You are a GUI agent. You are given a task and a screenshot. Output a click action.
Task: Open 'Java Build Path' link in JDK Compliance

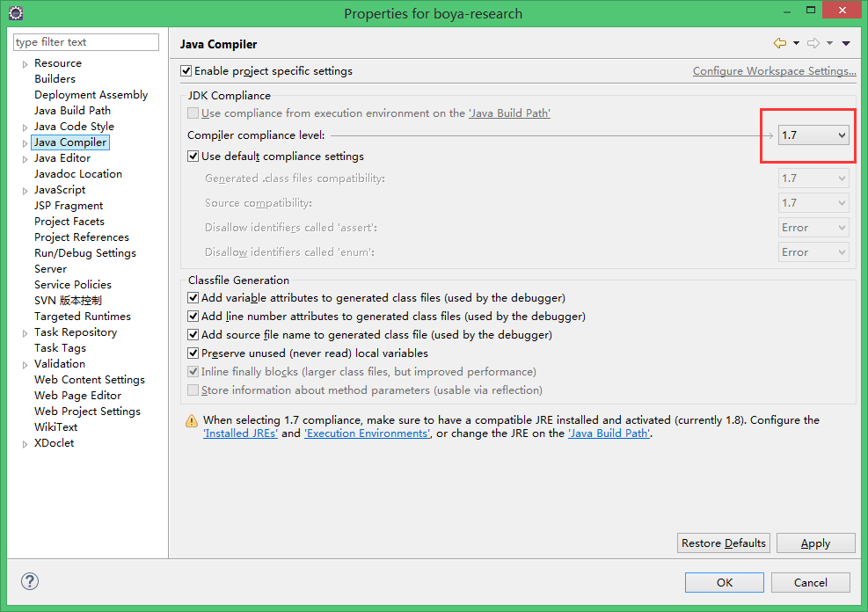click(x=509, y=113)
